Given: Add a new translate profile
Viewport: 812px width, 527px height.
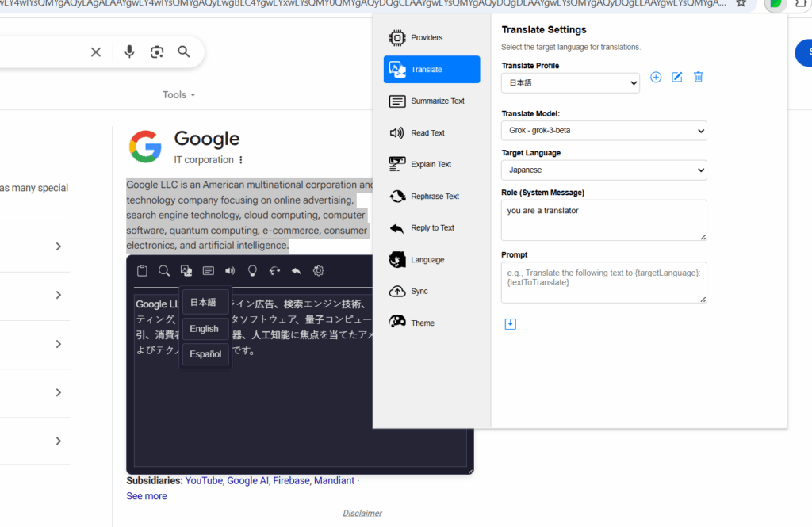Looking at the screenshot, I should pos(656,77).
